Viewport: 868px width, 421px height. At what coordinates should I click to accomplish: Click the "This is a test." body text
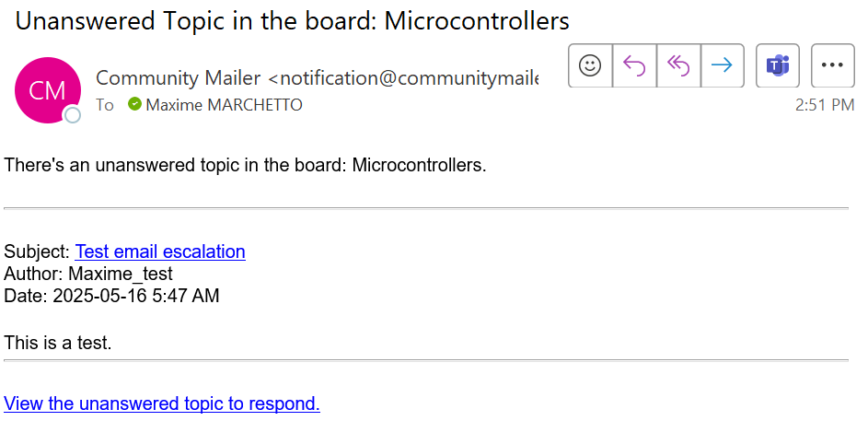point(58,344)
